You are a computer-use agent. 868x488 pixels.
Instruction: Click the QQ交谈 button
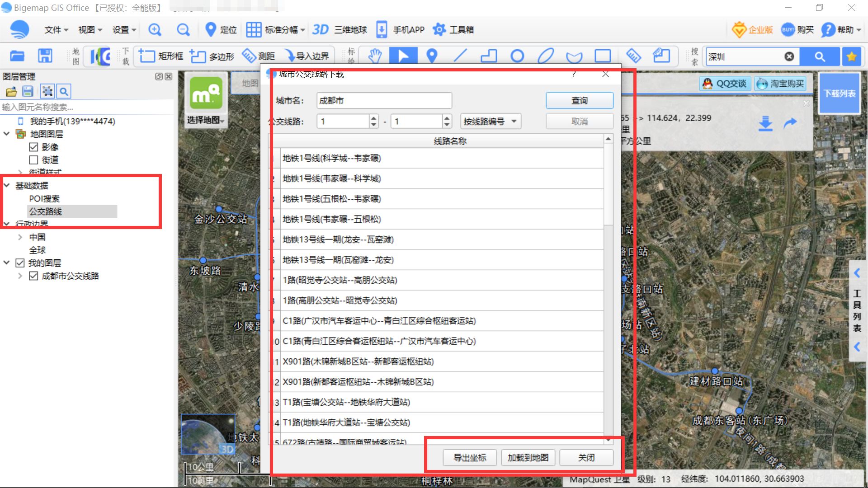[x=726, y=84]
